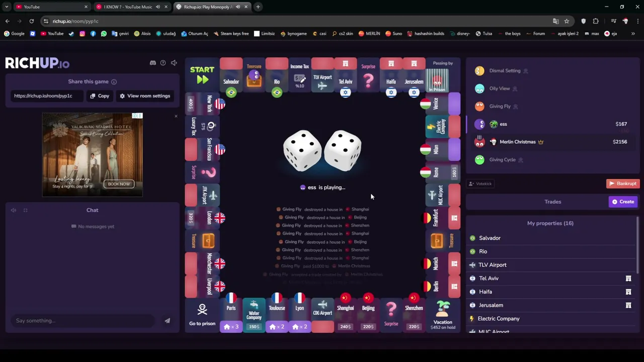Click the Luxury Tax tile
The image size is (644, 362).
coord(202,127)
